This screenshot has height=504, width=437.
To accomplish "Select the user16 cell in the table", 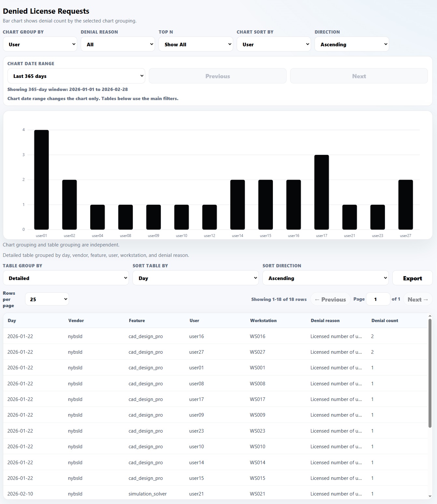I will pos(196,336).
